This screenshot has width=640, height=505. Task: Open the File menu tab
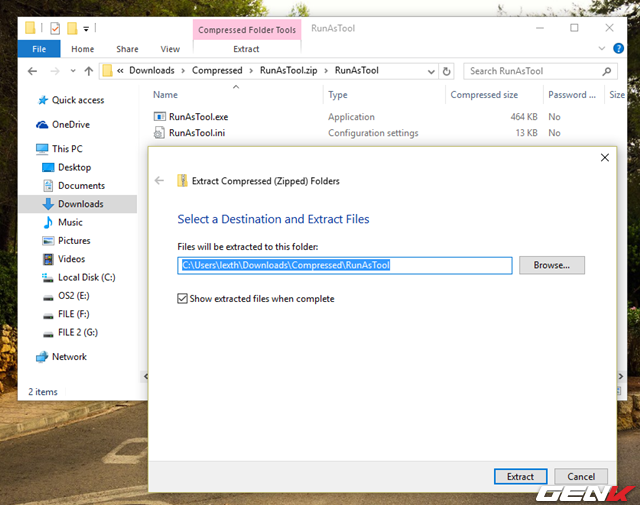39,49
